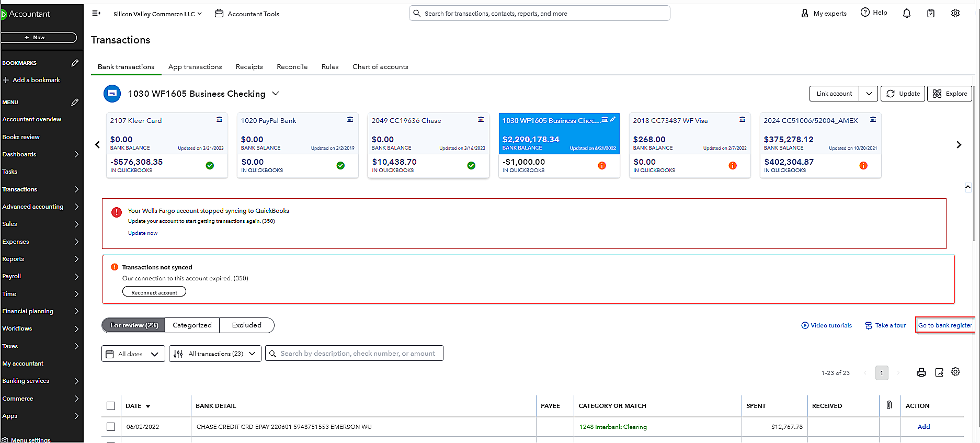
Task: Open Link account dropdown arrow
Action: click(x=869, y=94)
